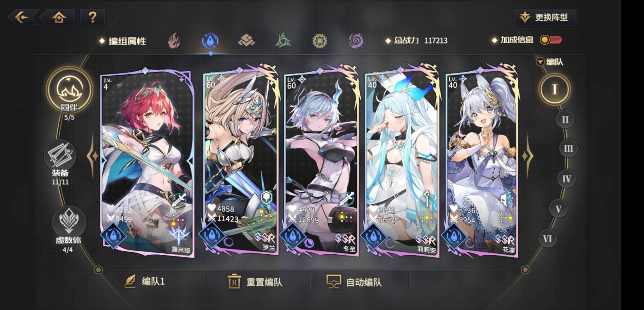Image resolution: width=644 pixels, height=310 pixels.
Task: Click the 更换阵型 button
Action: tap(545, 18)
